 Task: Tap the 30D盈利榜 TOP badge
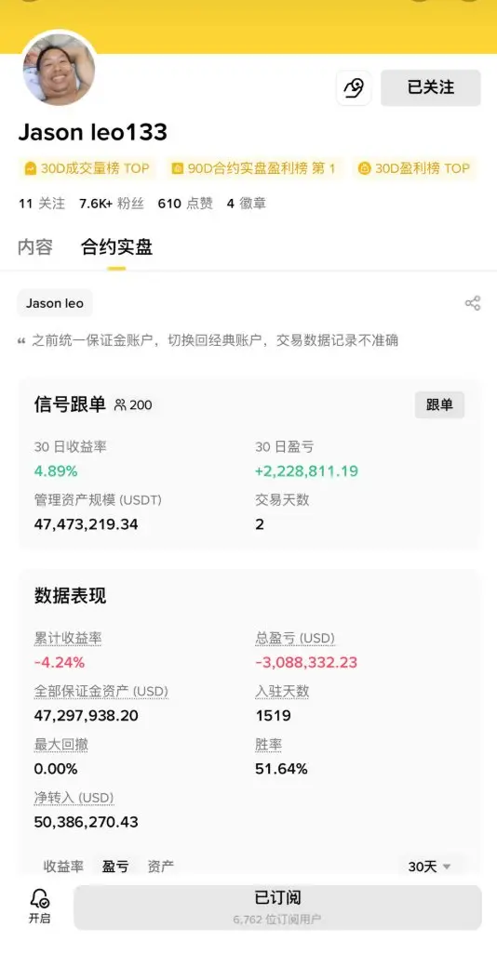[413, 168]
